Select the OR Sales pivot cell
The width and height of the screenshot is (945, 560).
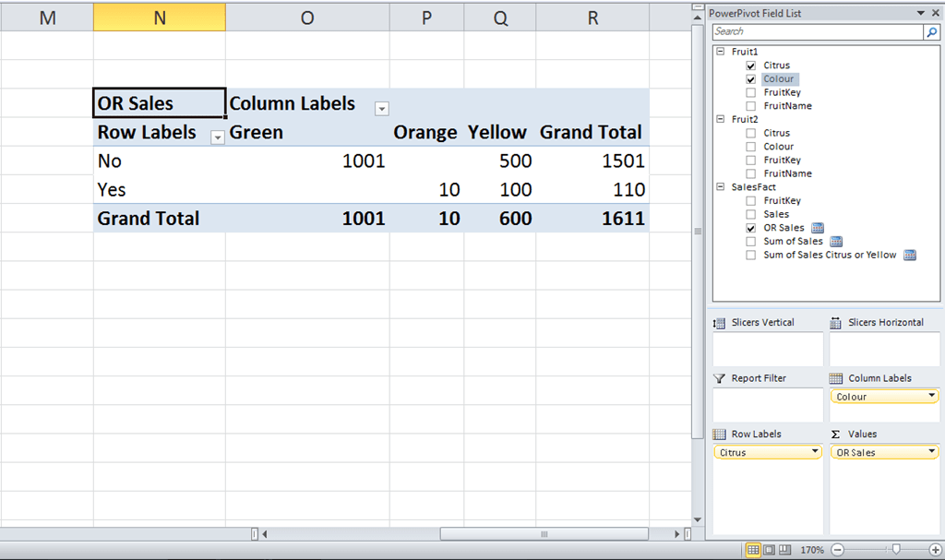tap(160, 103)
